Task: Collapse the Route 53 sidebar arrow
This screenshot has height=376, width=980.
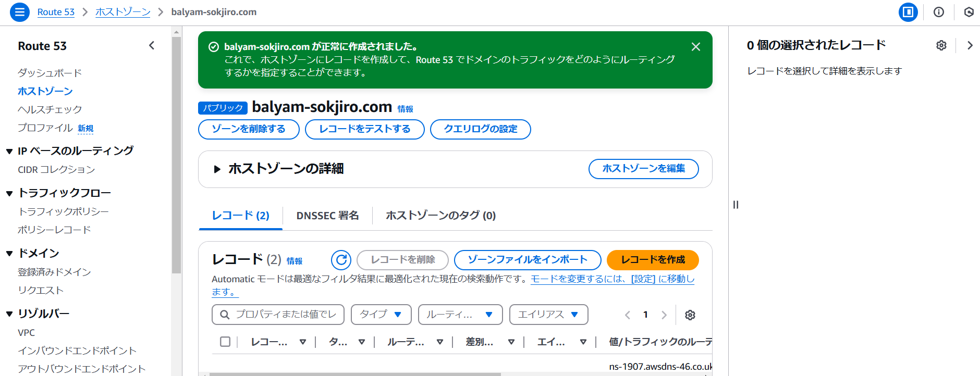Action: click(152, 46)
